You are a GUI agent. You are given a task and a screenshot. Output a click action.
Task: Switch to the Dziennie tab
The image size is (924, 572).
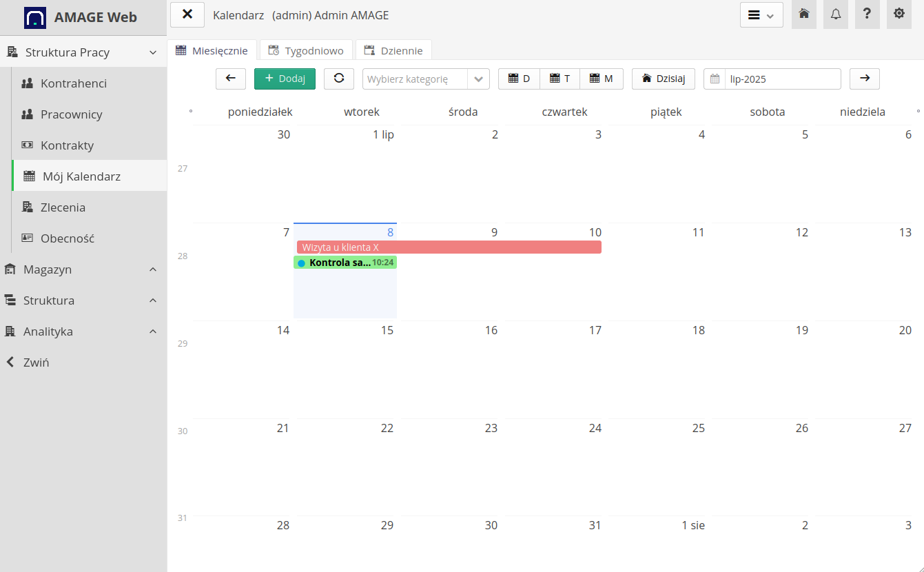pos(393,50)
